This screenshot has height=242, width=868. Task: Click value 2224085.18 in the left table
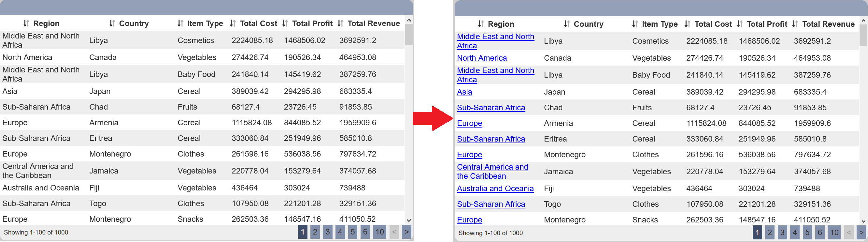pyautogui.click(x=252, y=40)
